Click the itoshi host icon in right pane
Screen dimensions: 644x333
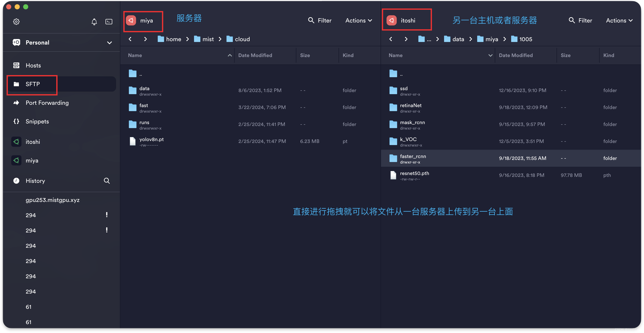(x=391, y=21)
